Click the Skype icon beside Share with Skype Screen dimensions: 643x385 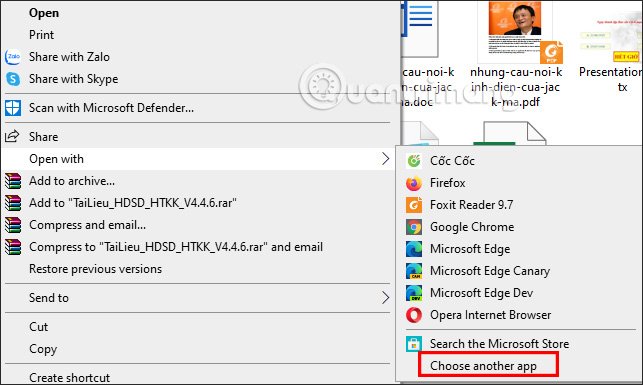point(13,79)
